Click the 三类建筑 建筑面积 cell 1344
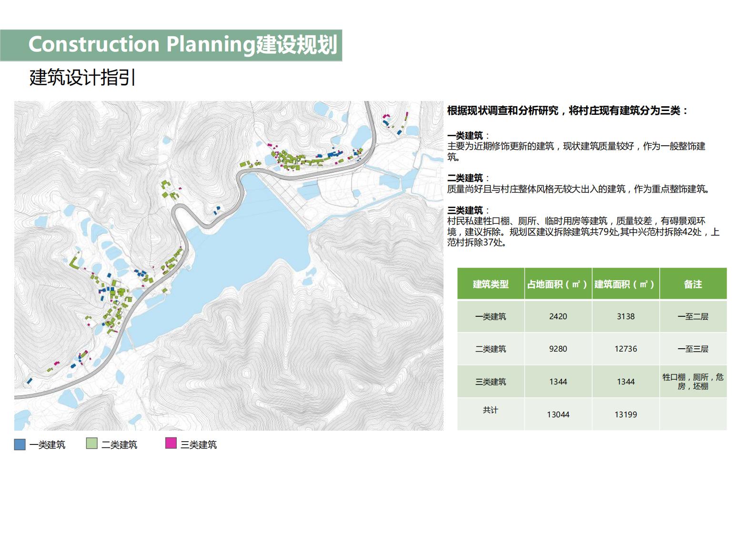 [625, 382]
